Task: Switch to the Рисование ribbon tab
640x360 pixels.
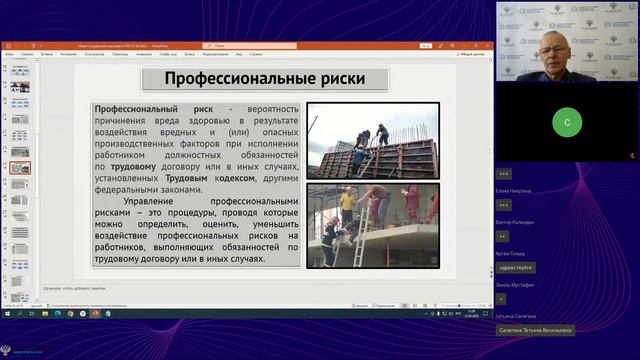Action: point(68,54)
